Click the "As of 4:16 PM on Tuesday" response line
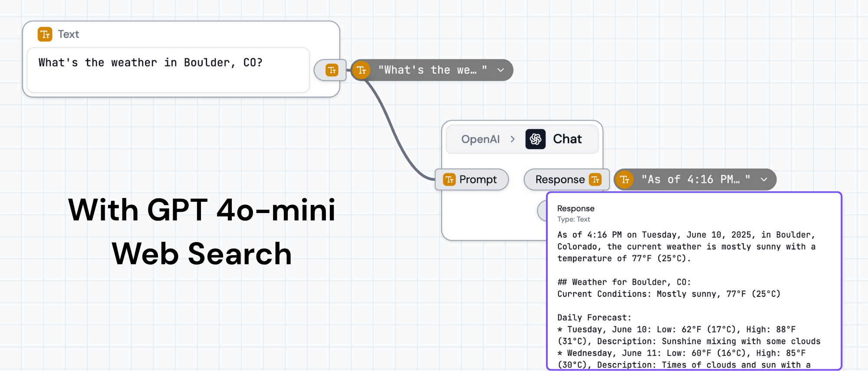The height and width of the screenshot is (371, 868). click(x=686, y=246)
